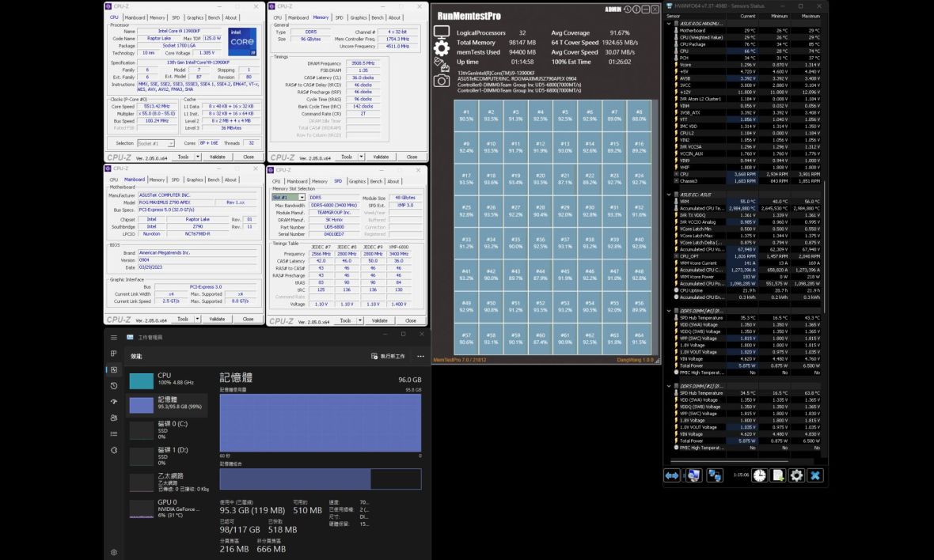Image resolution: width=934 pixels, height=560 pixels.
Task: Open RunMemtestPro settings via gear icon
Action: point(440,47)
